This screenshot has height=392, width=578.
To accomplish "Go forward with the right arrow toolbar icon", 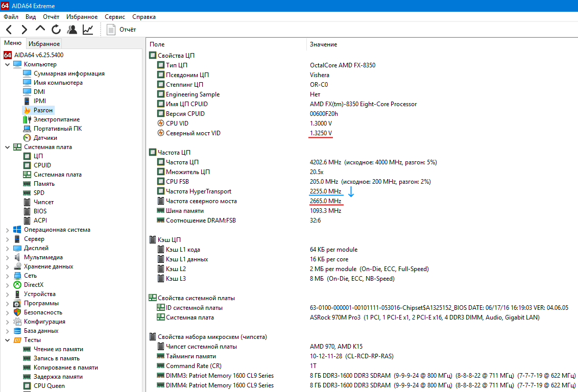I will (25, 30).
